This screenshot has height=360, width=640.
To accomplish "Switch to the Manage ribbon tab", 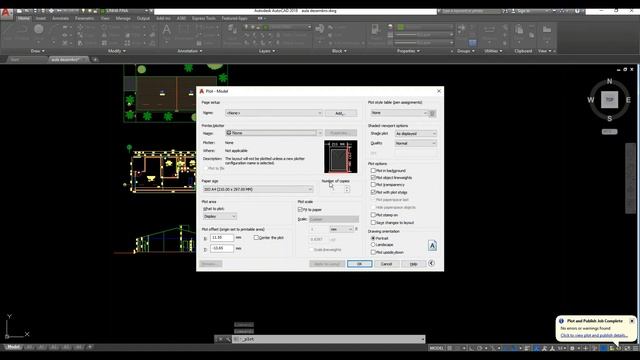I will coord(123,18).
